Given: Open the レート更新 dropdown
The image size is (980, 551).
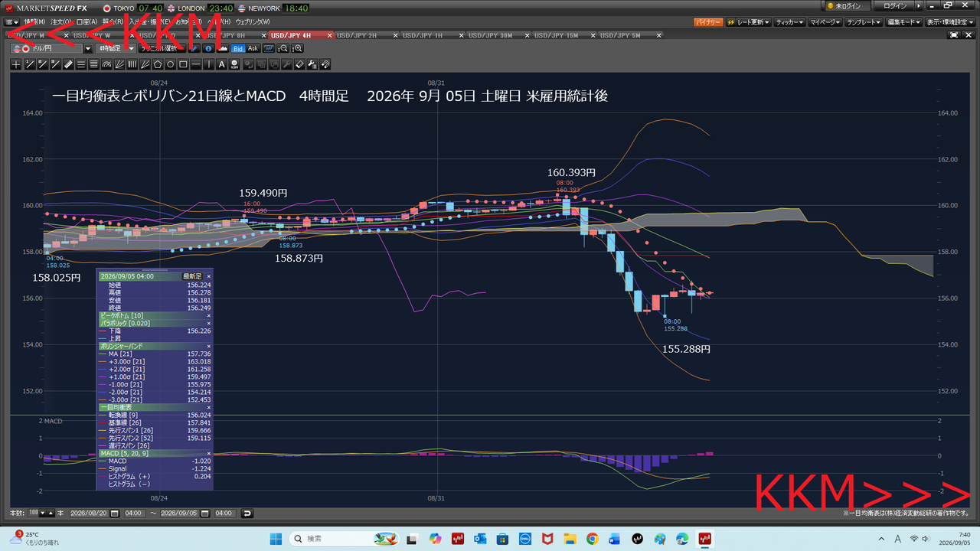Looking at the screenshot, I should pos(748,22).
